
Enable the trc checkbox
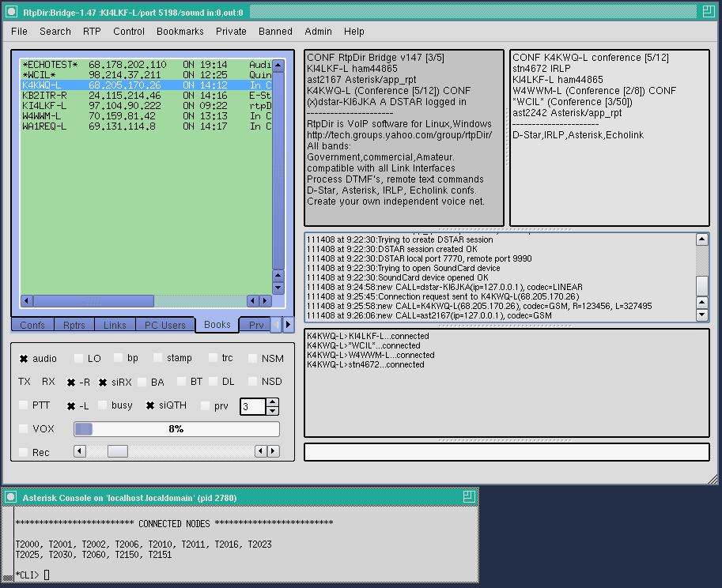213,357
